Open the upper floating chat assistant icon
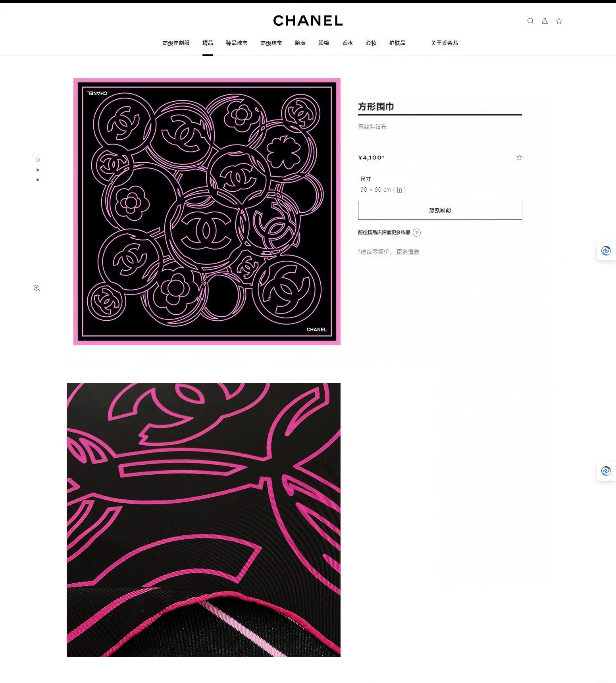This screenshot has height=683, width=616. (x=606, y=251)
